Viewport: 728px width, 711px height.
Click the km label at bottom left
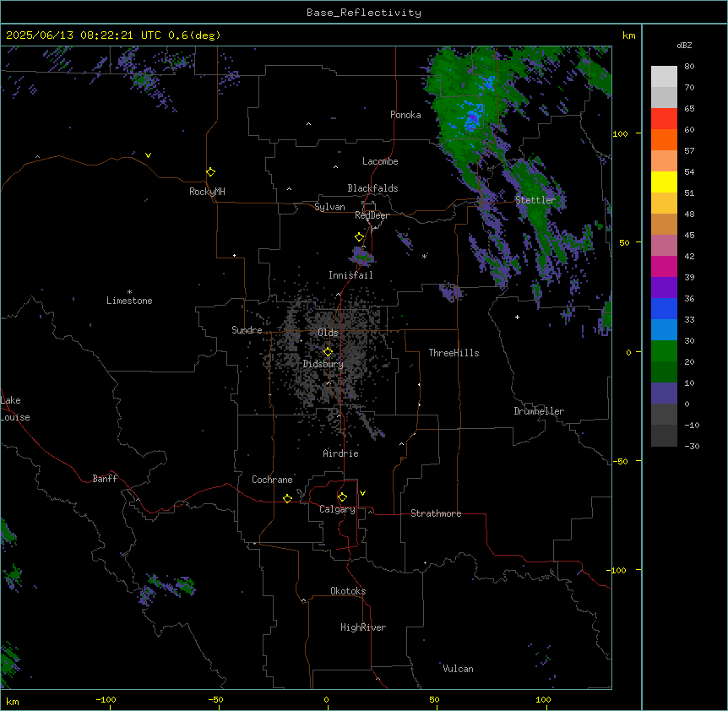(13, 702)
